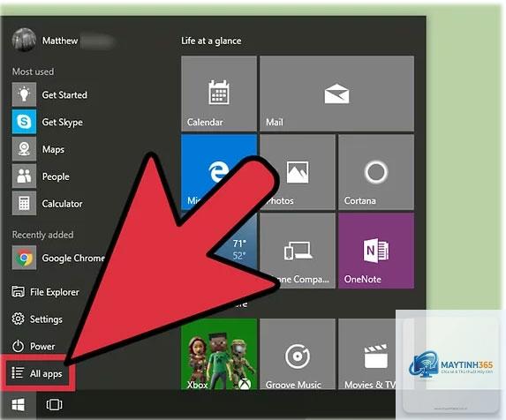Open the Maps app icon
Viewport: 506px width, 420px height.
pos(24,149)
